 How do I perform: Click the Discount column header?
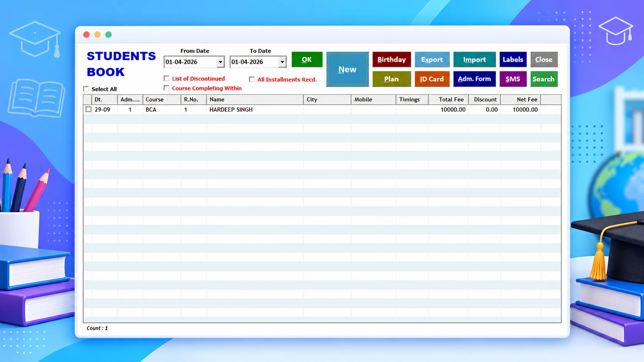coord(485,99)
